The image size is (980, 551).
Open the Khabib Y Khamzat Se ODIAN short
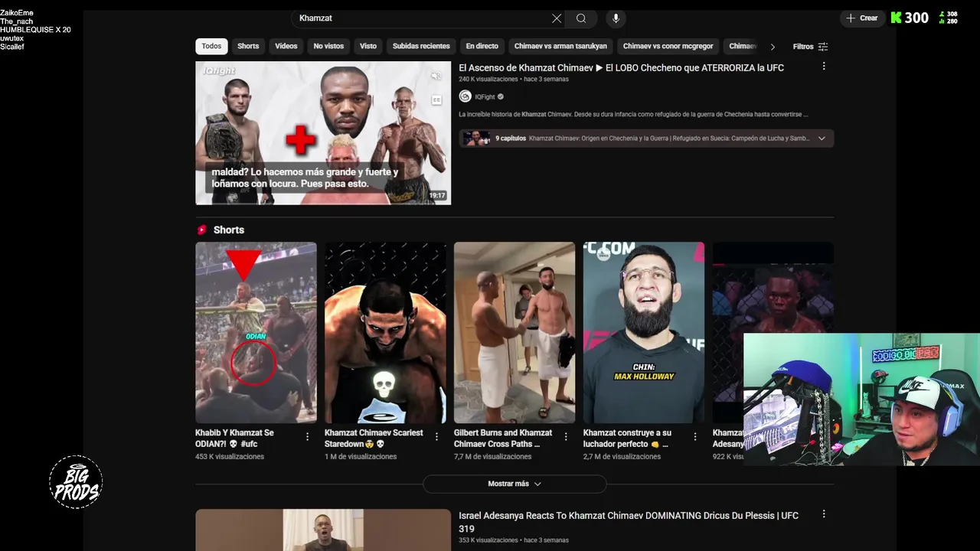[x=256, y=333]
